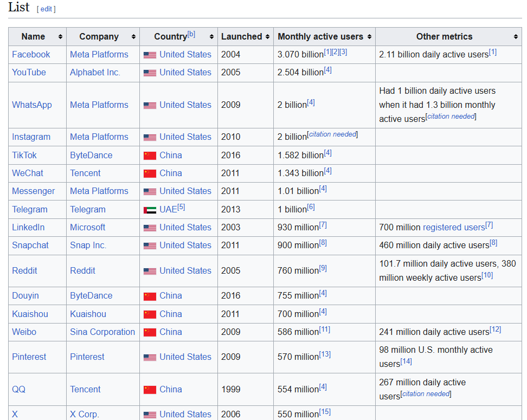Click the sort arrows in Name column header

pos(60,37)
